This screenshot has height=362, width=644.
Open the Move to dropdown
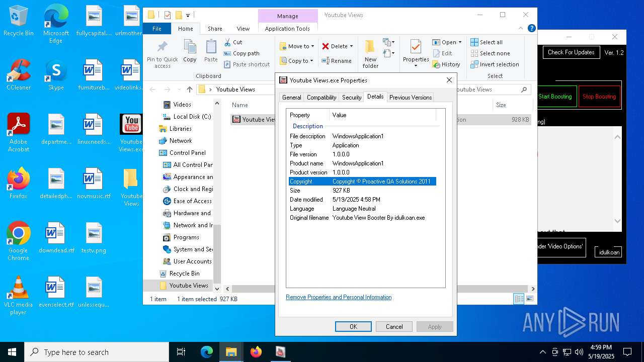297,46
